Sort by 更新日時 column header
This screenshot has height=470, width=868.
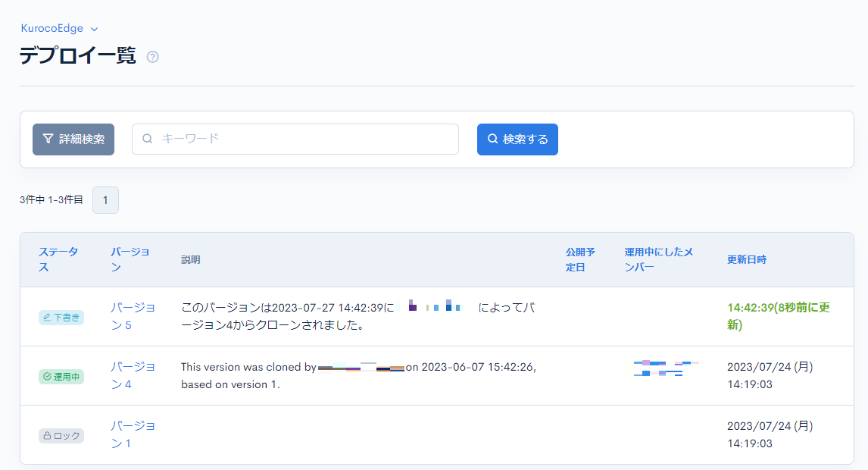coord(747,259)
